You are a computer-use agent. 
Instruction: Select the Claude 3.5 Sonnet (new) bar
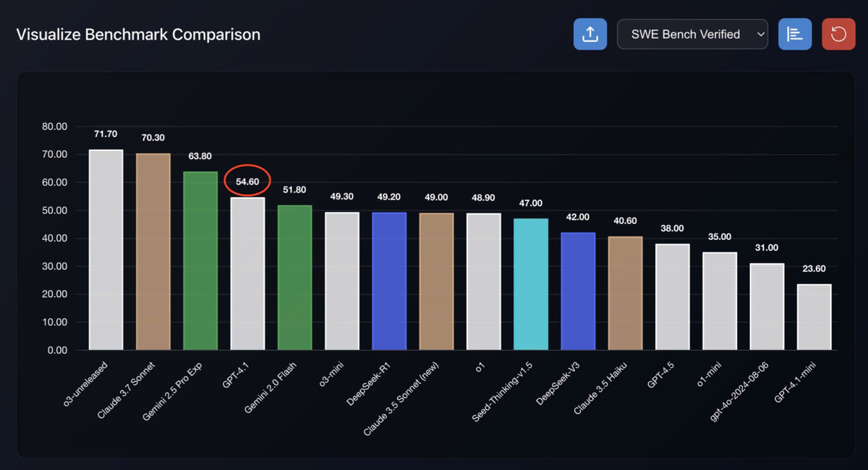point(436,282)
